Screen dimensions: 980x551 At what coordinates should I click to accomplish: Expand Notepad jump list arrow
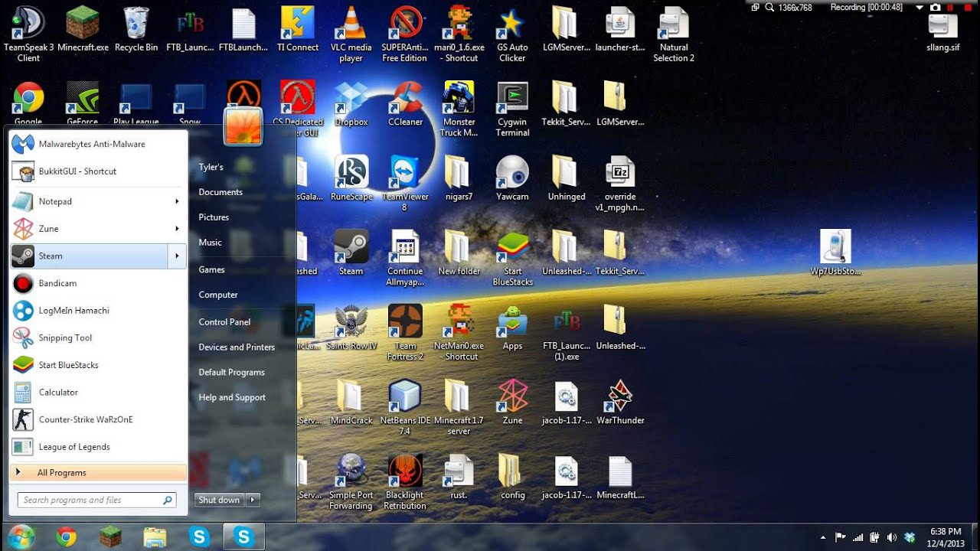click(177, 201)
